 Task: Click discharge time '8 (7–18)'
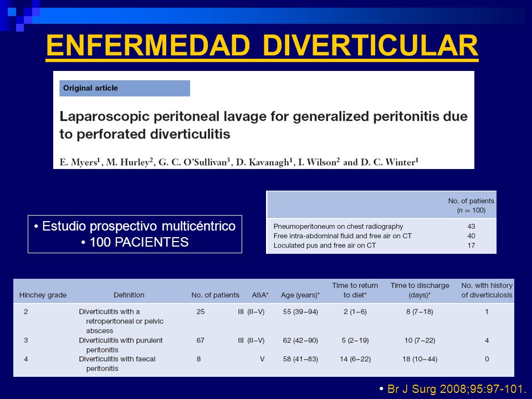(420, 312)
